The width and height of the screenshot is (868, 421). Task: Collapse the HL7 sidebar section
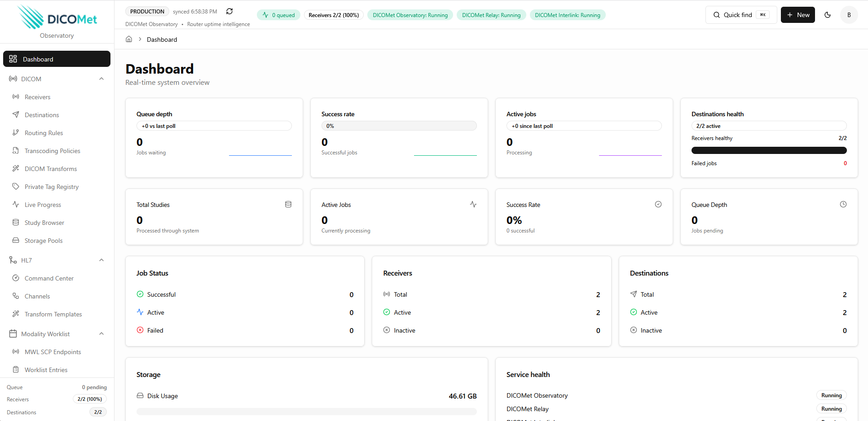click(x=101, y=260)
